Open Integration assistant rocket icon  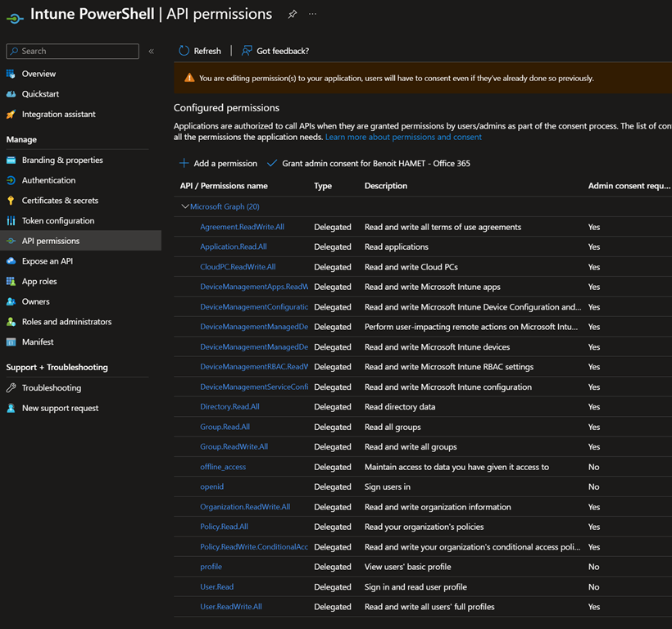[x=11, y=115]
